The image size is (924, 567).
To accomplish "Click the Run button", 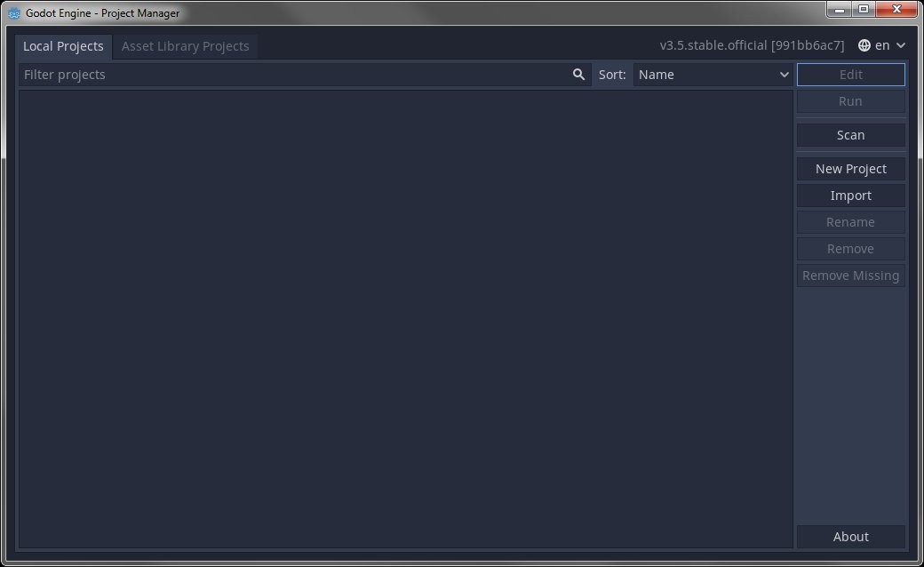I will (x=850, y=101).
